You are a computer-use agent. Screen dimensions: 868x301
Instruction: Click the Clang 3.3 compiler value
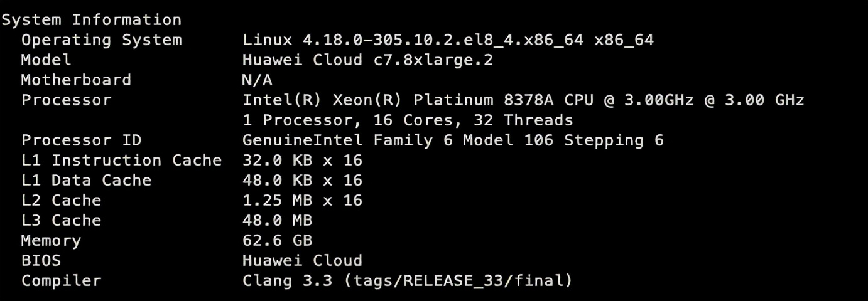click(x=408, y=281)
